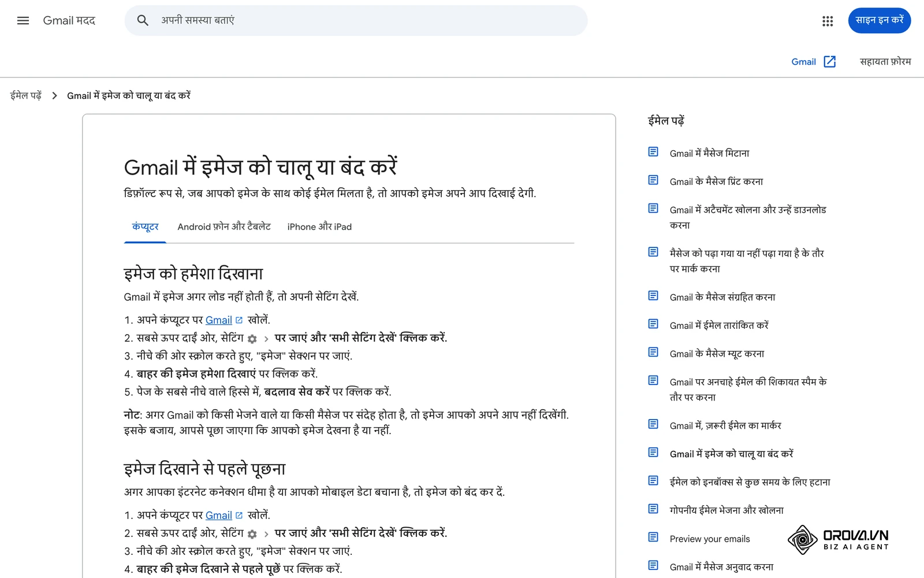Viewport: 924px width, 578px height.
Task: Open the Google apps grid
Action: coord(828,21)
